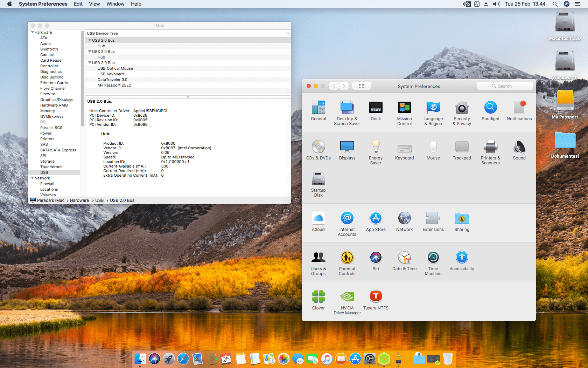Select Graphics/Displays in the sidebar
This screenshot has height=368, width=588.
click(x=57, y=100)
